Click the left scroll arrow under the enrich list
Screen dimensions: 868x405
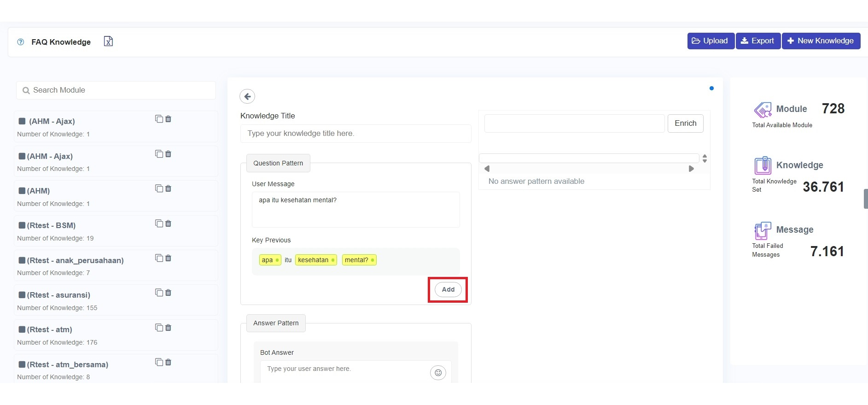click(x=487, y=169)
